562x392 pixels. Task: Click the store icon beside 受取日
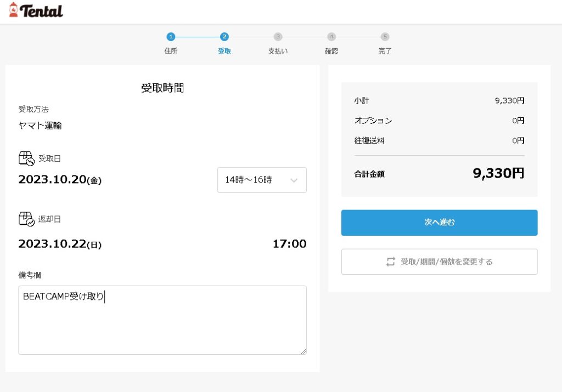26,158
